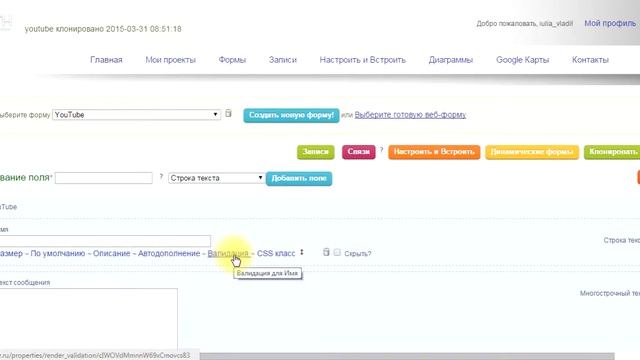Open the form selection dropdown showing YouTube

coord(136,115)
